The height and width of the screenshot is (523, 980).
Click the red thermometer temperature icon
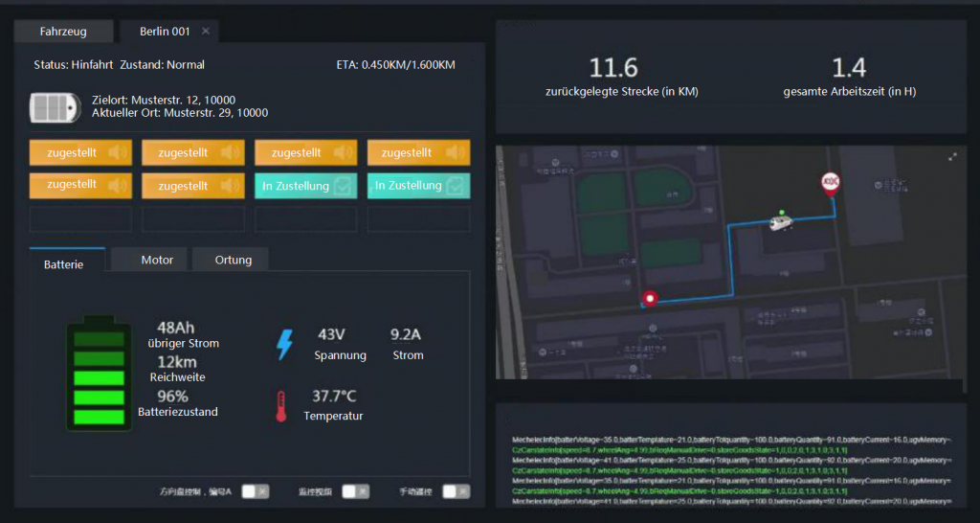[280, 406]
